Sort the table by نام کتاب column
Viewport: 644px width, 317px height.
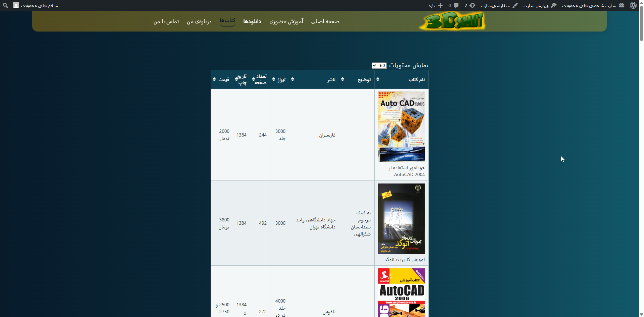click(x=401, y=80)
